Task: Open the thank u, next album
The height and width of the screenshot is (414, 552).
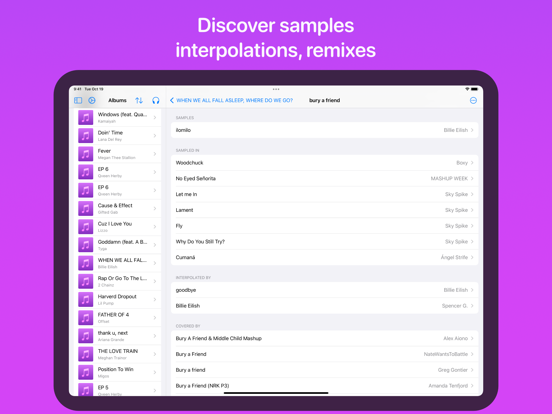Action: tap(118, 336)
